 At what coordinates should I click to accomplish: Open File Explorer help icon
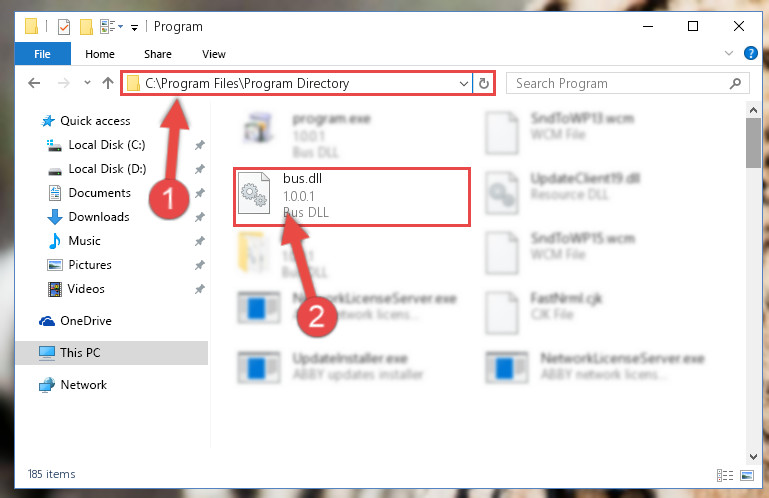click(750, 53)
